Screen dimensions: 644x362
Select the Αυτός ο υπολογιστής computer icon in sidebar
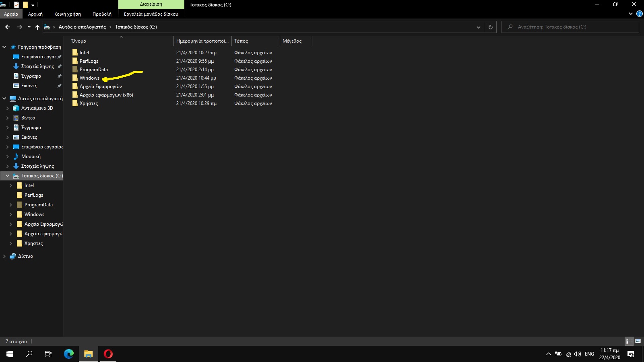coord(13,99)
